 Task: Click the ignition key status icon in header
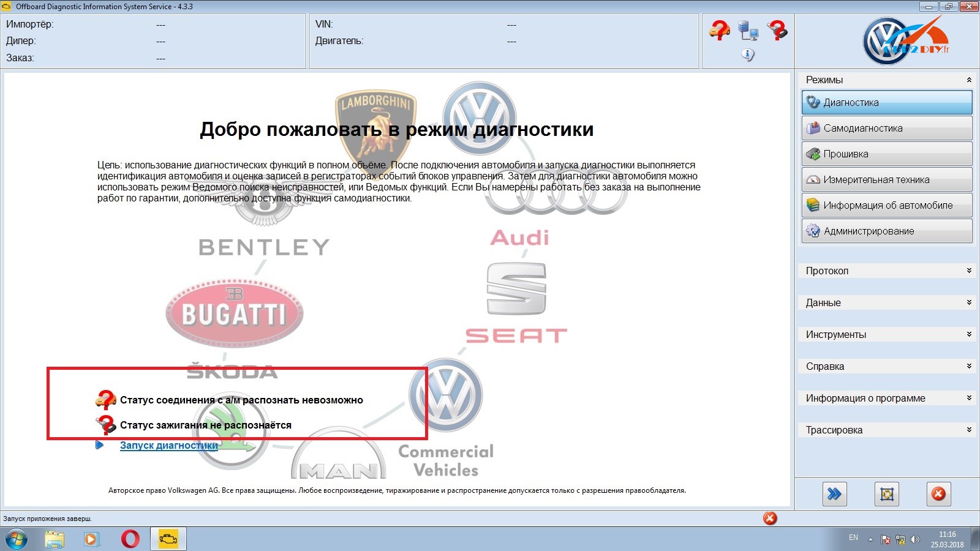(777, 30)
